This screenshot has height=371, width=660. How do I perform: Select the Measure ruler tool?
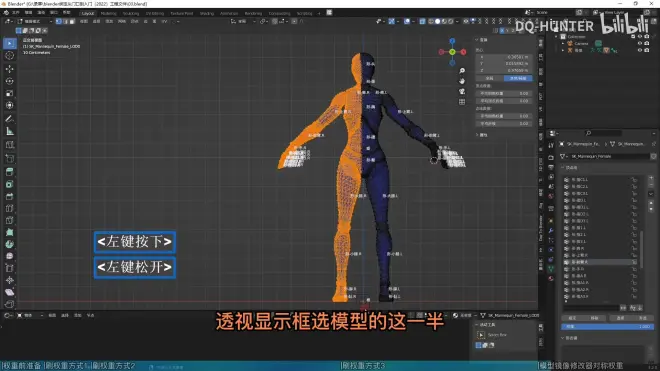[10, 131]
